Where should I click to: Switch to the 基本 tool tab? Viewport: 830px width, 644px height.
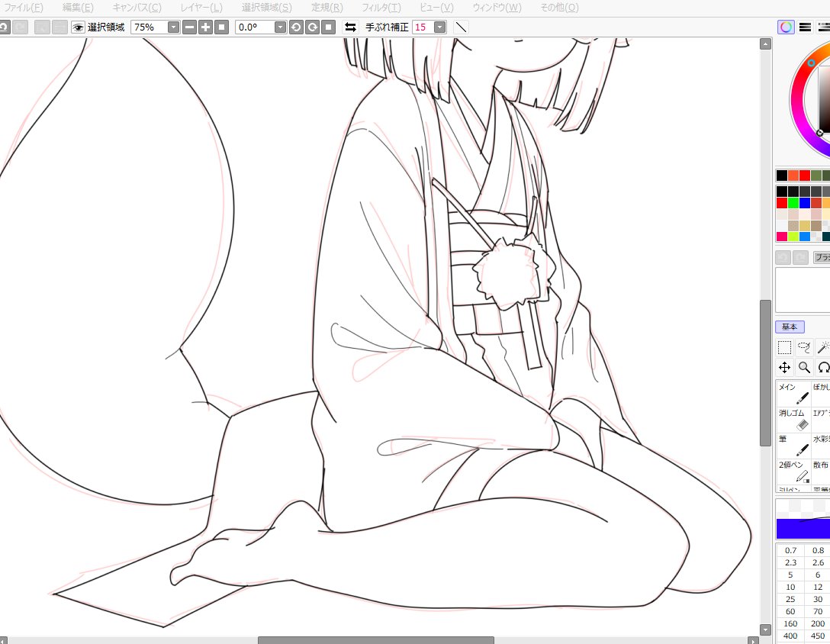point(790,327)
